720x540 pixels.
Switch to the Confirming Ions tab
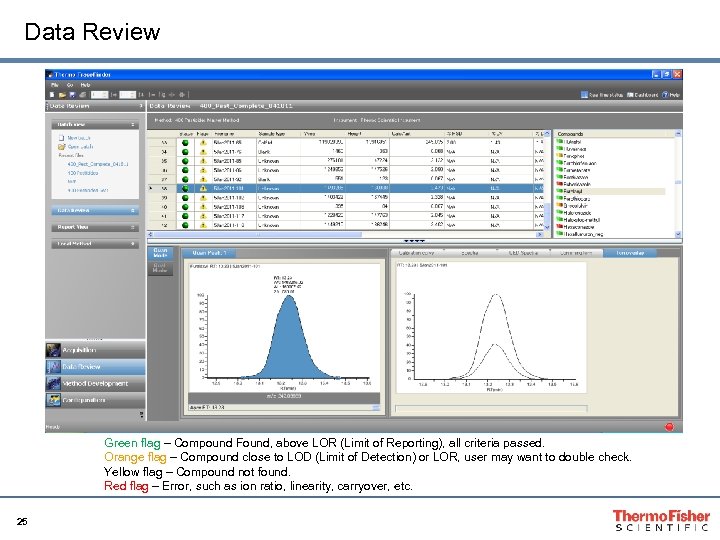576,253
